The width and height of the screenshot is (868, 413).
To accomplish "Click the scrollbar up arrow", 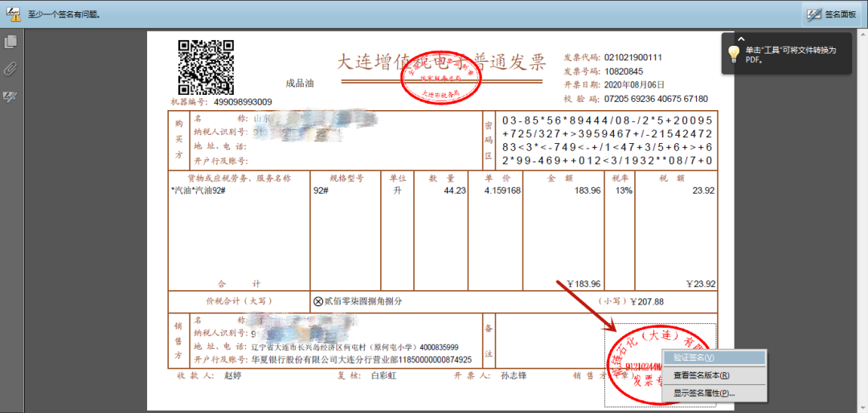I will [862, 34].
